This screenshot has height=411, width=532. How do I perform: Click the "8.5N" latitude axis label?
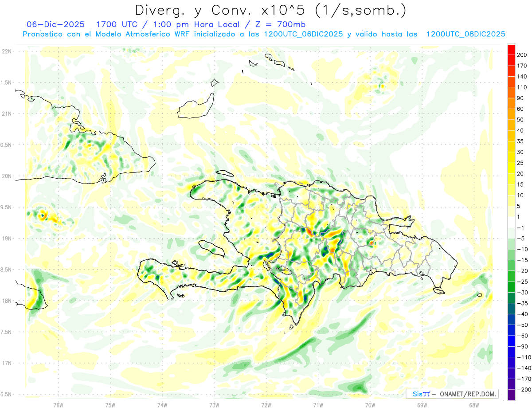[x=7, y=270]
